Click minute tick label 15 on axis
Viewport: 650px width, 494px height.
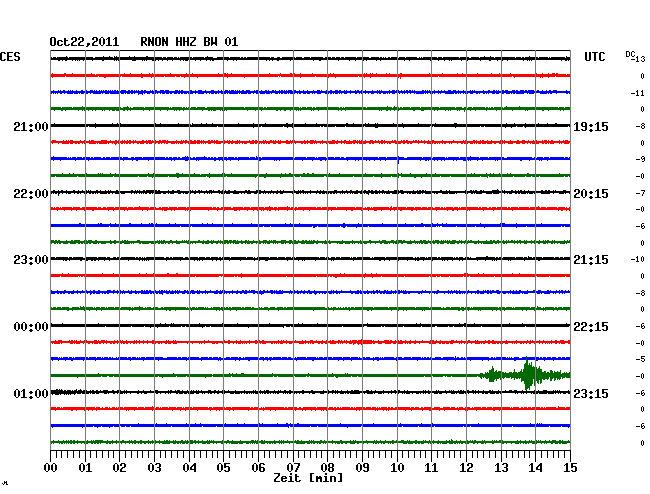tap(570, 468)
